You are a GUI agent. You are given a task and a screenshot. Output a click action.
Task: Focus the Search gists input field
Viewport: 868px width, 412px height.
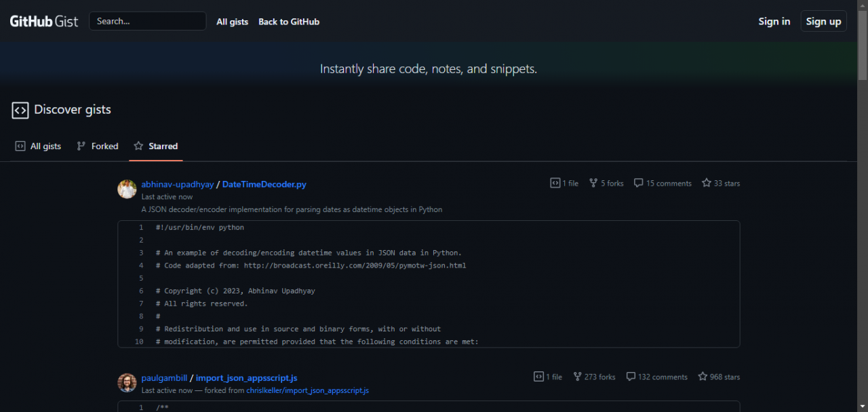[147, 21]
